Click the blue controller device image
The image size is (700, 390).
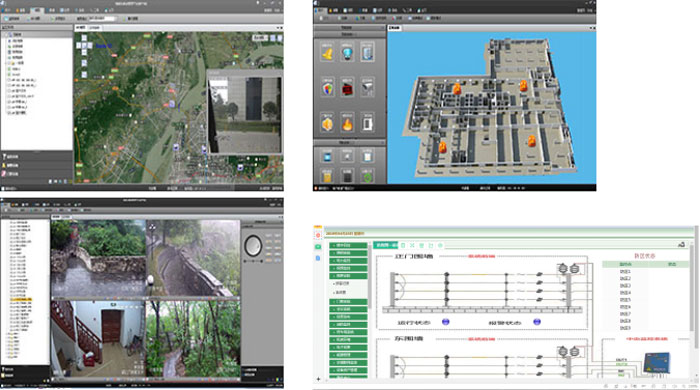point(657,363)
